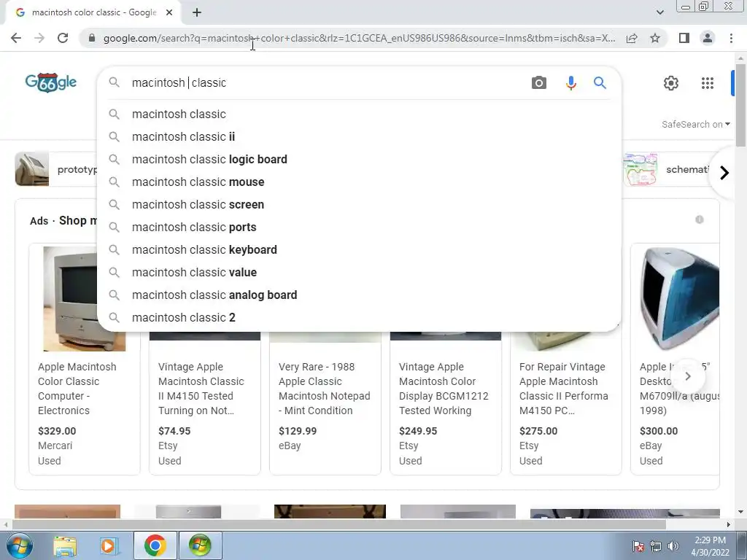Close the macintosh color classic tab

point(169,12)
